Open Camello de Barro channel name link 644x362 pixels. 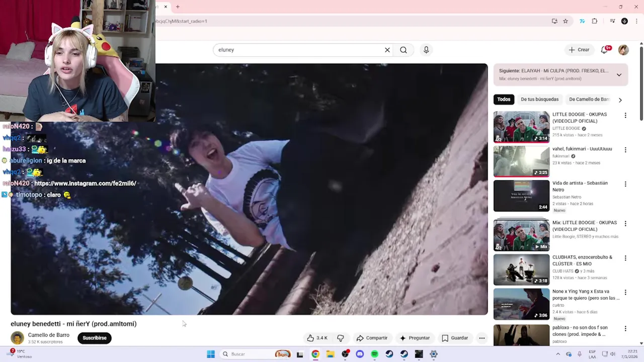(49, 335)
